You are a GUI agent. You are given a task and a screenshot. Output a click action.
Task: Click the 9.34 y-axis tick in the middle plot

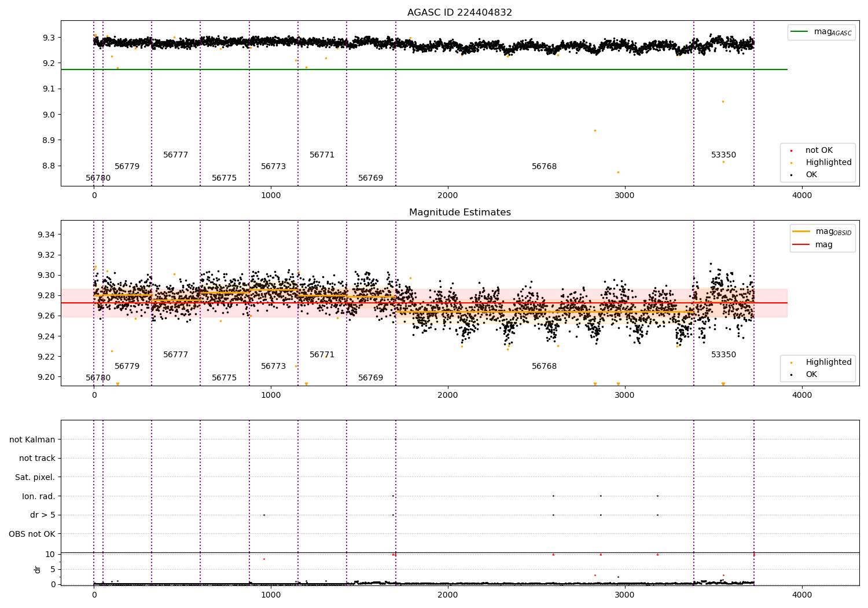46,235
